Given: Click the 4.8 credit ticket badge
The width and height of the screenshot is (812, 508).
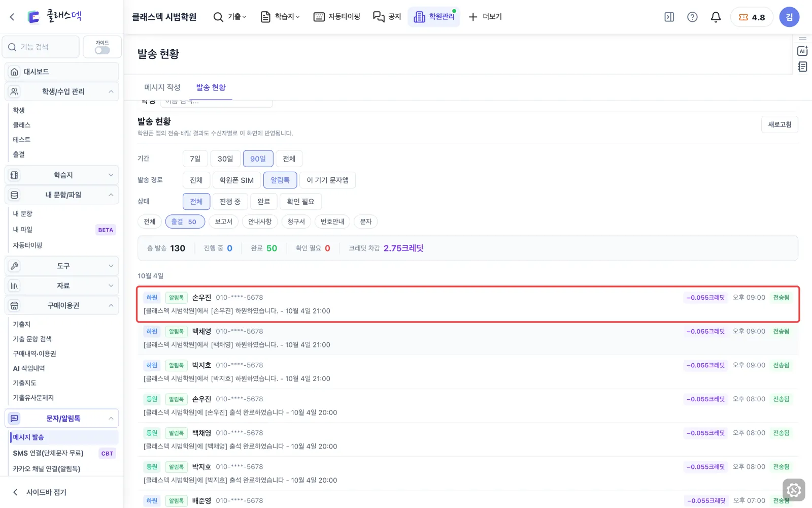Looking at the screenshot, I should click(x=752, y=17).
